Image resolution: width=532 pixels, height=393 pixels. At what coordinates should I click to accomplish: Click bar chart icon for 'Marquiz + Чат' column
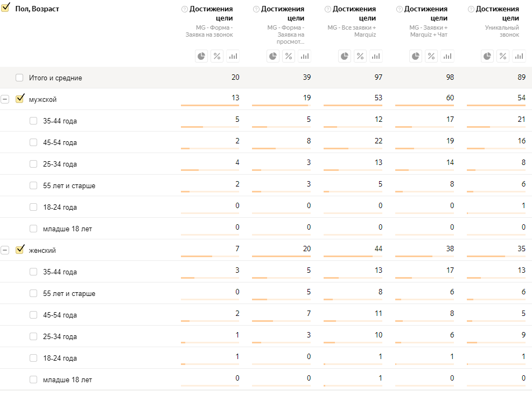(x=447, y=56)
